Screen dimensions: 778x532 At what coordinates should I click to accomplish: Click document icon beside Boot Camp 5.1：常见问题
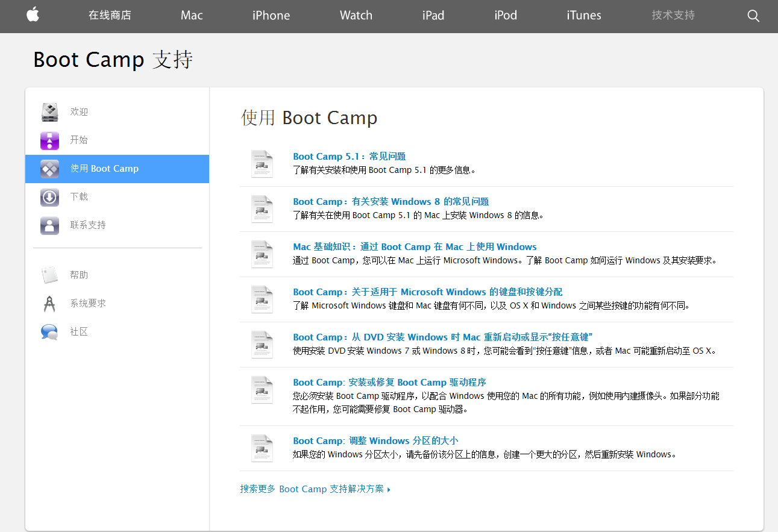click(262, 164)
